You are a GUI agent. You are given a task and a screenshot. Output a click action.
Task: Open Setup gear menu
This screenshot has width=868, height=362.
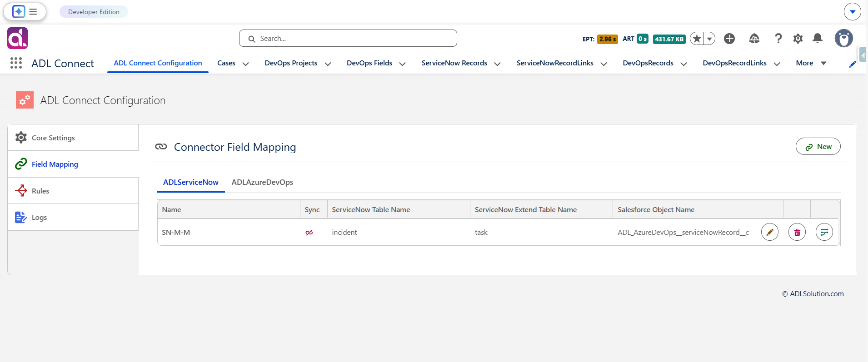tap(798, 39)
